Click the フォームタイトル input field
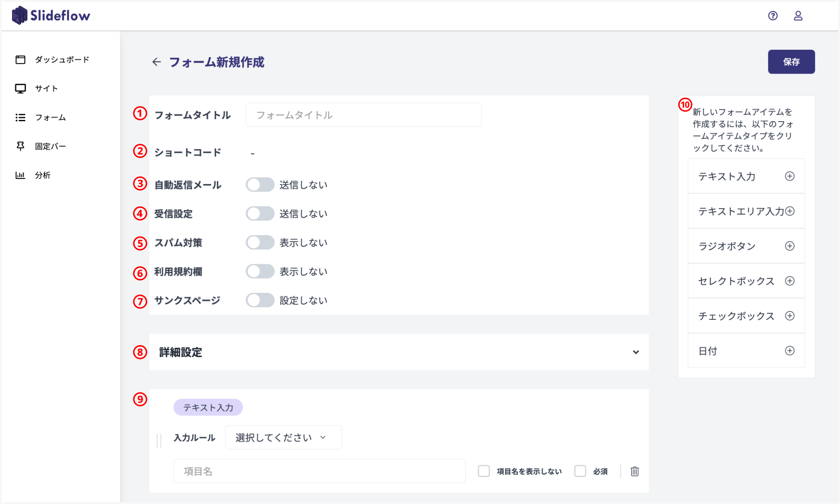The width and height of the screenshot is (840, 504). click(363, 115)
